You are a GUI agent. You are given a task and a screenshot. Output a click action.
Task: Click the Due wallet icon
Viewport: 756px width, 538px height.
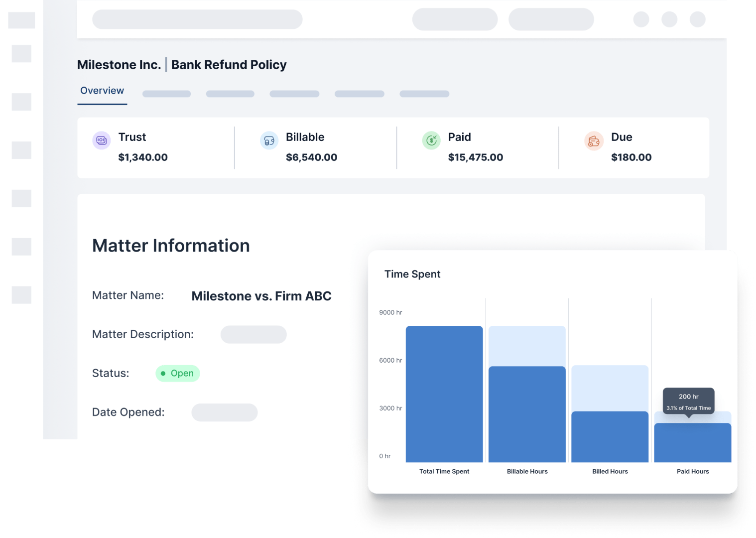point(594,140)
